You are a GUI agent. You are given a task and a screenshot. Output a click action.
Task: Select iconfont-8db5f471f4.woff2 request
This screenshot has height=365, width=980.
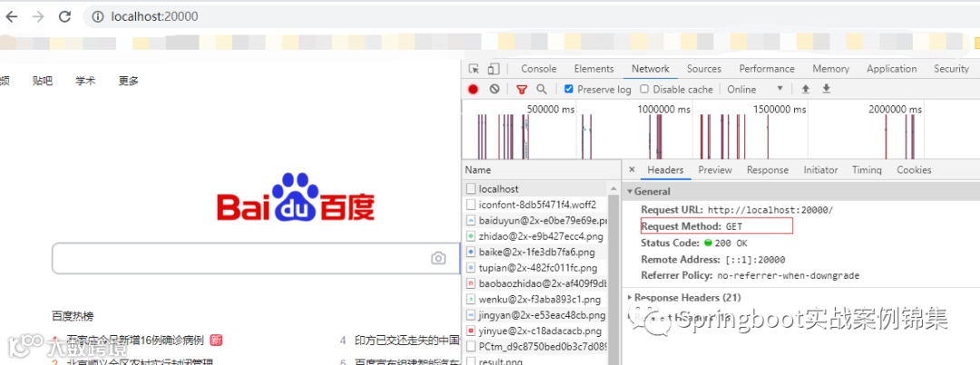[536, 204]
